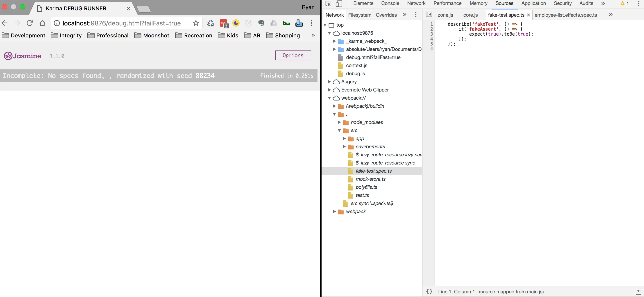This screenshot has height=297, width=644.
Task: Click the pretty-print curly braces icon
Action: click(x=429, y=292)
